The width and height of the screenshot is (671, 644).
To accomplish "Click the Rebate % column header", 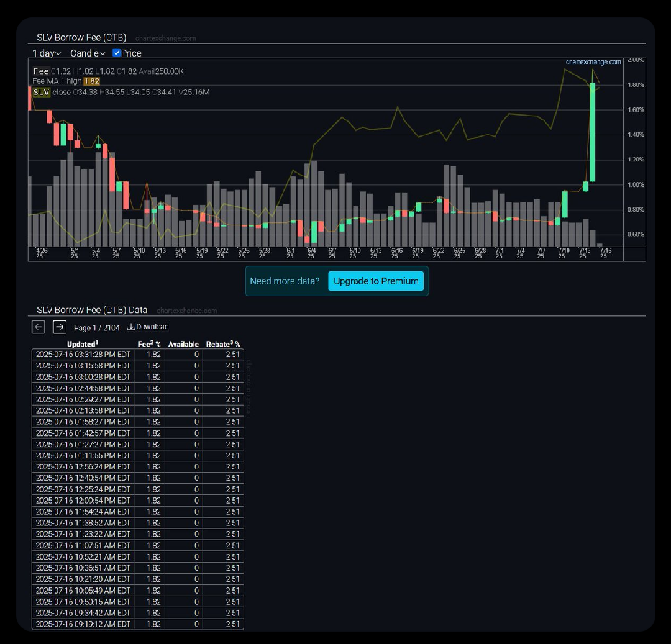I will pos(223,344).
